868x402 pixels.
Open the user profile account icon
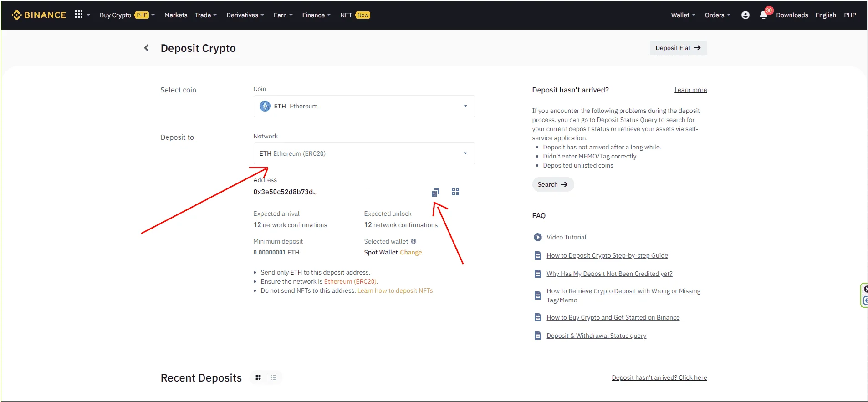[x=745, y=15]
